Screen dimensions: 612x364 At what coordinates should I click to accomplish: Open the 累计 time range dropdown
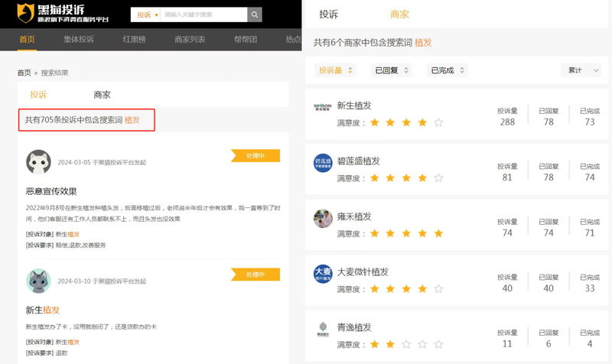point(581,70)
